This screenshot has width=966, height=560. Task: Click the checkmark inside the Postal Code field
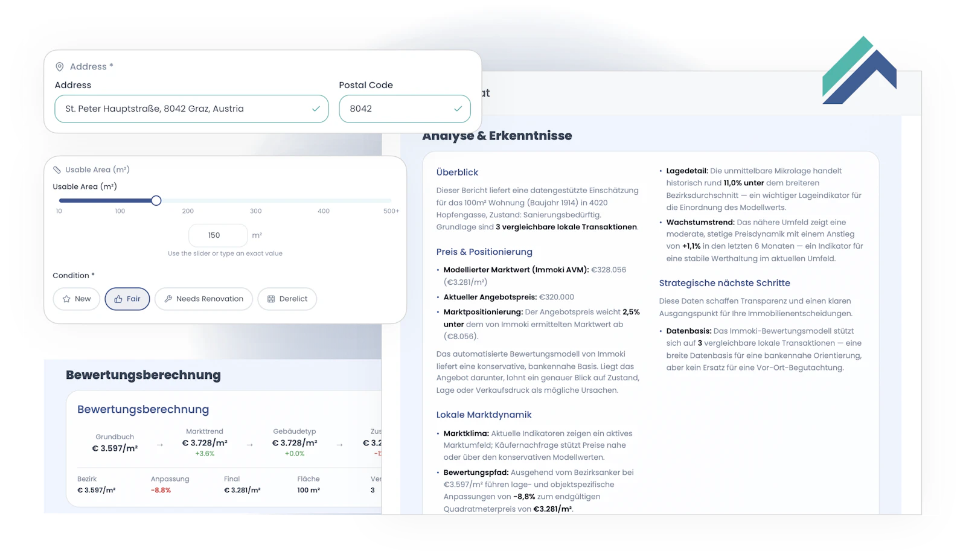click(458, 109)
